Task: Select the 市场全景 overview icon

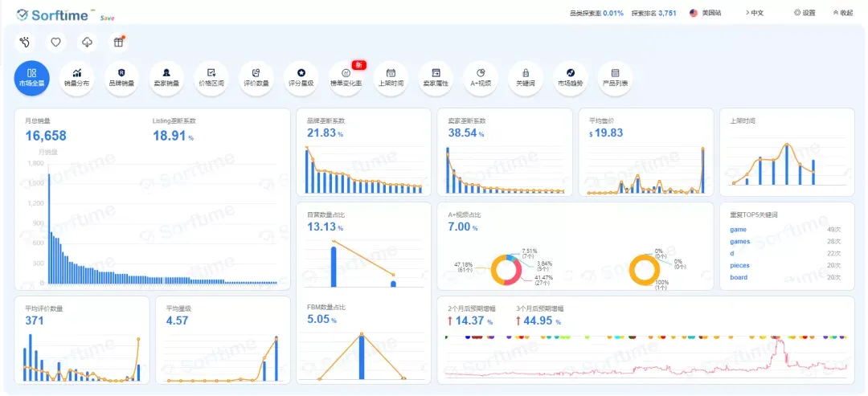Action: 31,78
